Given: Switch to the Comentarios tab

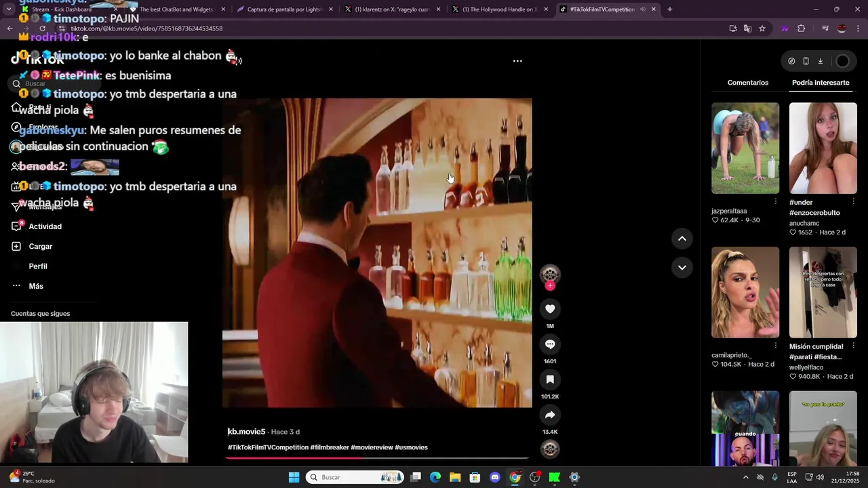Looking at the screenshot, I should [748, 83].
